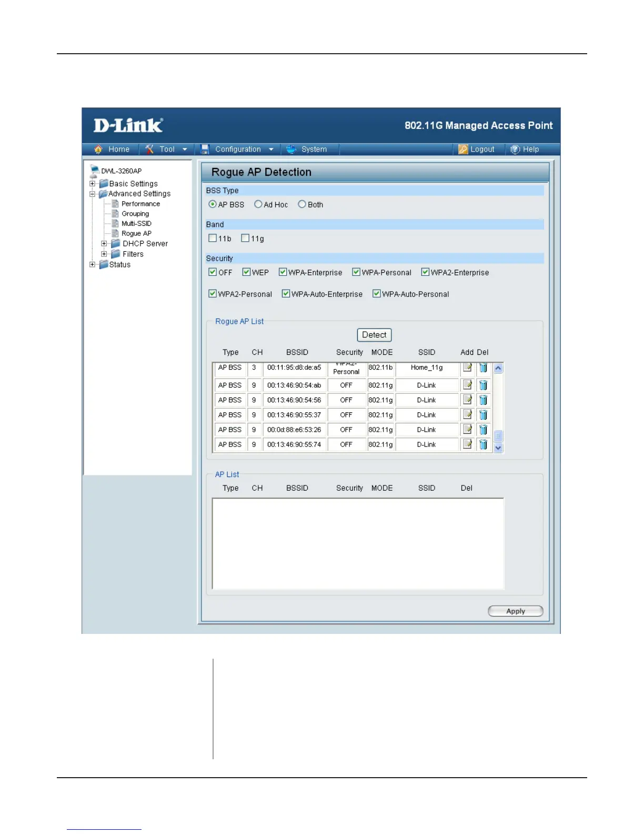Select the Ad Hoc radio button
644x834 pixels.
[258, 204]
